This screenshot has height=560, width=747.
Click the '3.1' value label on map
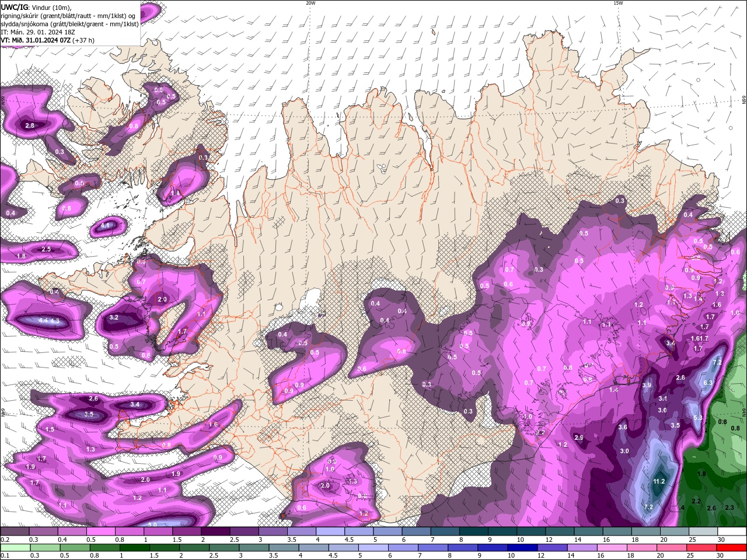662,398
